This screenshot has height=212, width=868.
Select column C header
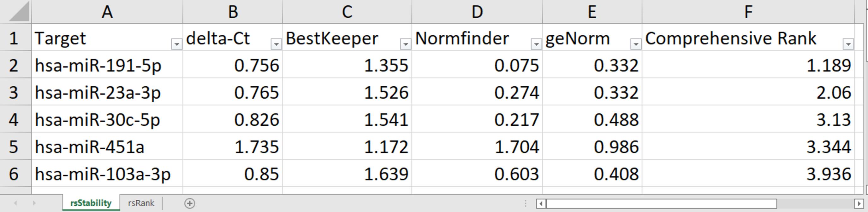(347, 12)
